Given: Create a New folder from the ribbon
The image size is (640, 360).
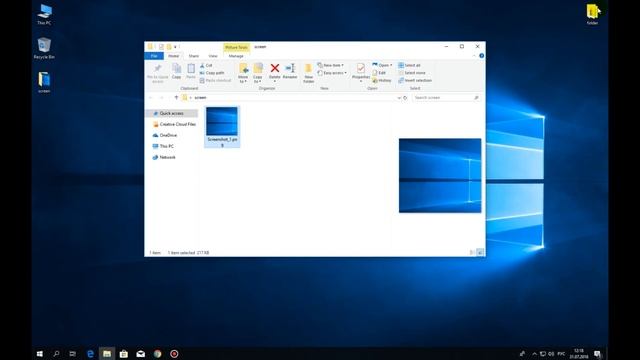Looking at the screenshot, I should [x=309, y=73].
